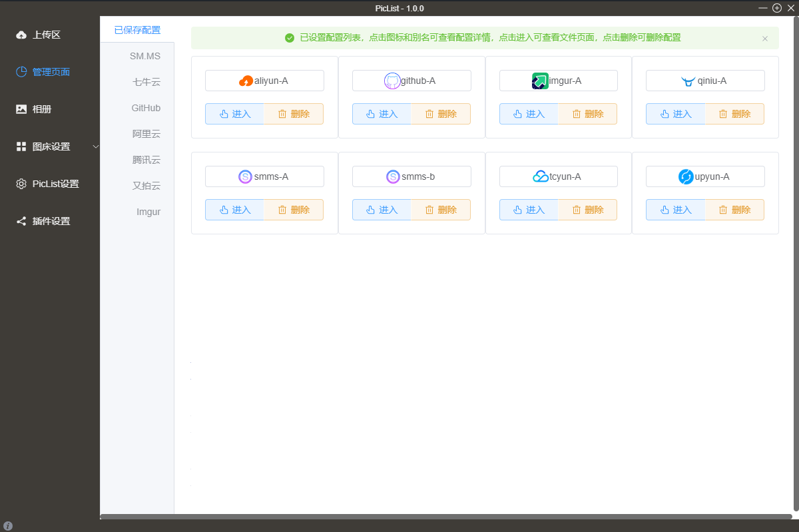Click the upyun-A blue logo icon
Screen dimensions: 799x532
tap(686, 177)
